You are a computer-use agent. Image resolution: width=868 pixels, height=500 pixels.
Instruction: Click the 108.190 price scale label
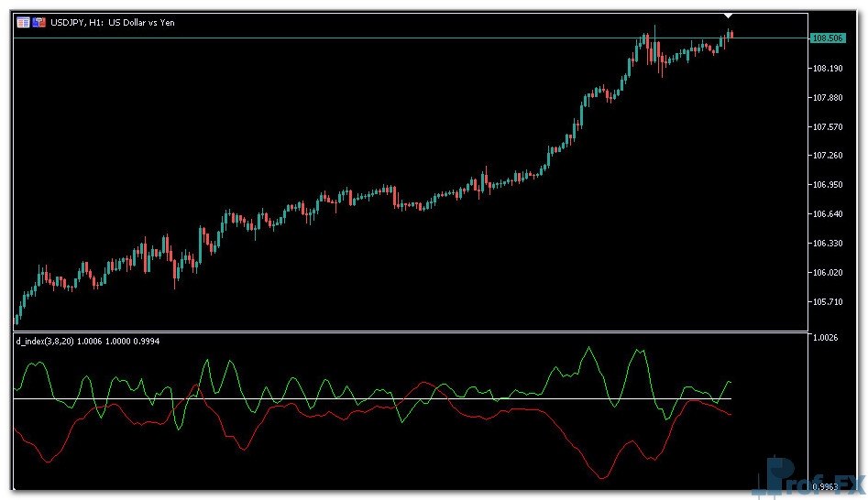pyautogui.click(x=827, y=68)
